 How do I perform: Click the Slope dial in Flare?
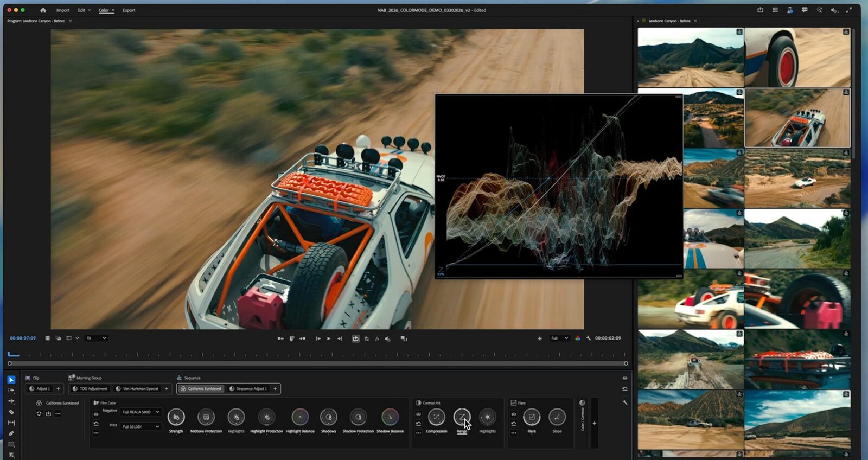click(x=557, y=417)
